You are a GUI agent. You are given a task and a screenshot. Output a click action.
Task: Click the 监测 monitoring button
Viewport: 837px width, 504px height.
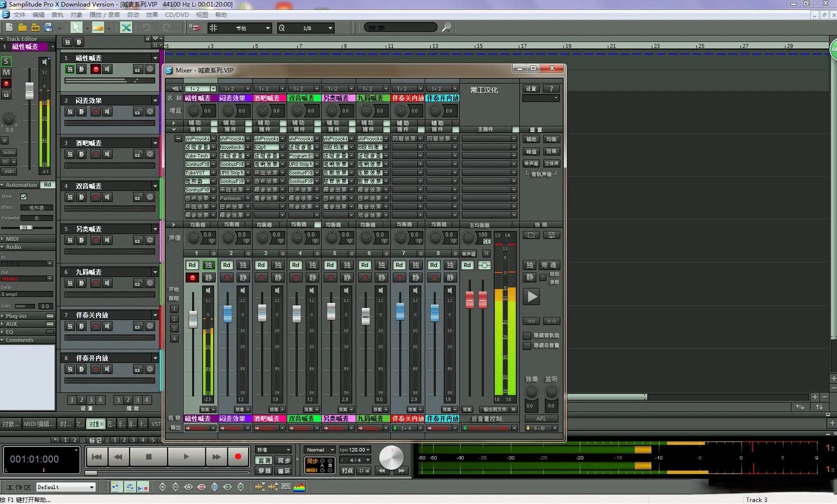click(264, 460)
